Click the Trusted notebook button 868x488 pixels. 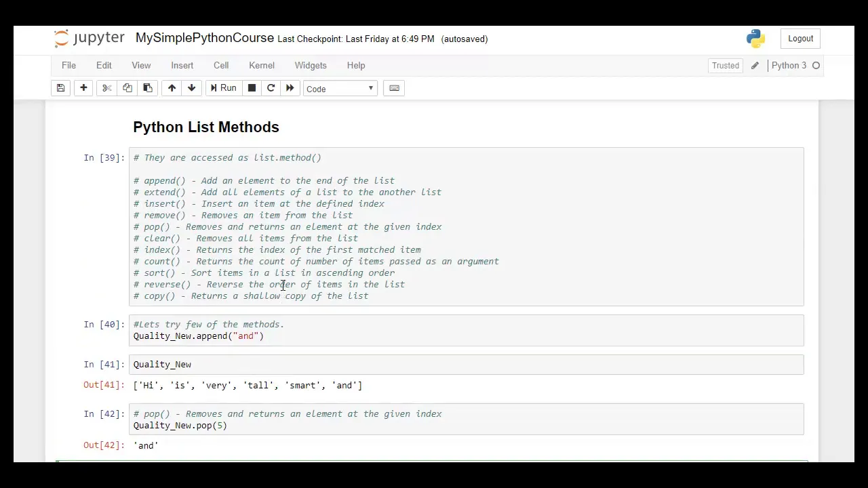click(x=725, y=66)
